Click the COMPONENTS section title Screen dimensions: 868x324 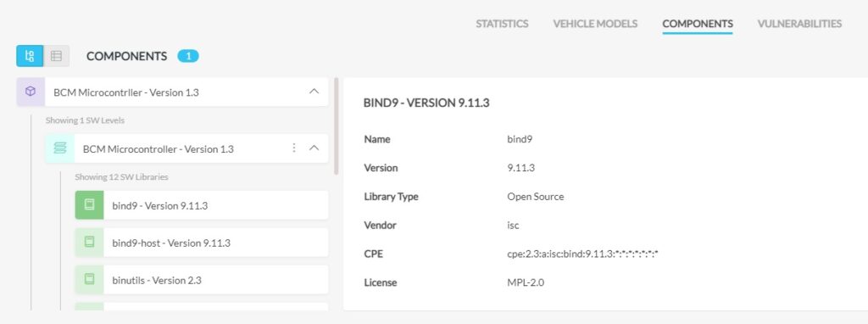pyautogui.click(x=127, y=56)
